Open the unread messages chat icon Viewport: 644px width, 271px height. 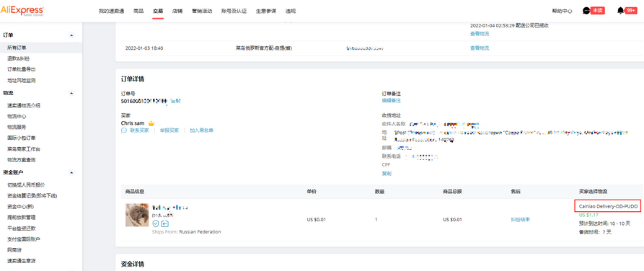click(586, 11)
